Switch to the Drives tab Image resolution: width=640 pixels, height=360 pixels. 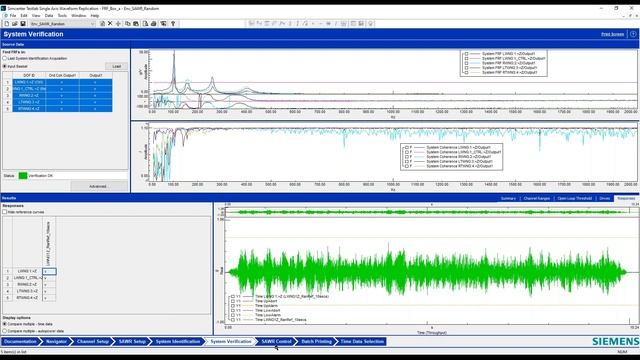pyautogui.click(x=604, y=198)
